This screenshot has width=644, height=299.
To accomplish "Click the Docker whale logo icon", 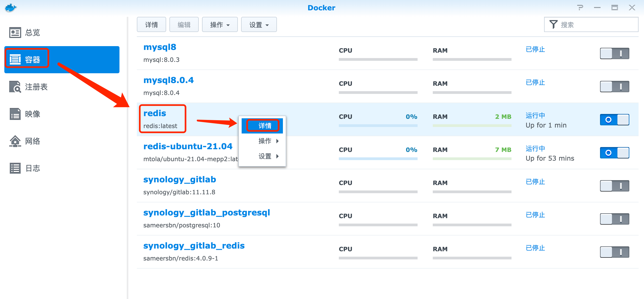I will [11, 8].
